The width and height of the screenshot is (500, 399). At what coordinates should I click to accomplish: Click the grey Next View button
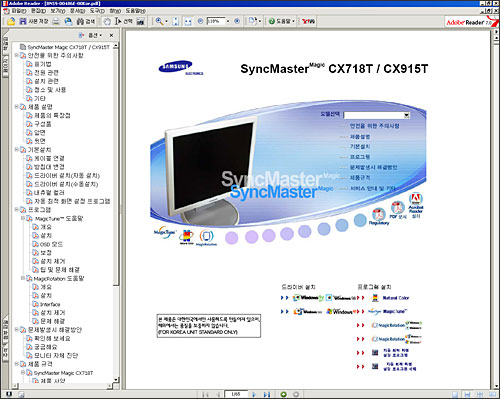coord(296,394)
